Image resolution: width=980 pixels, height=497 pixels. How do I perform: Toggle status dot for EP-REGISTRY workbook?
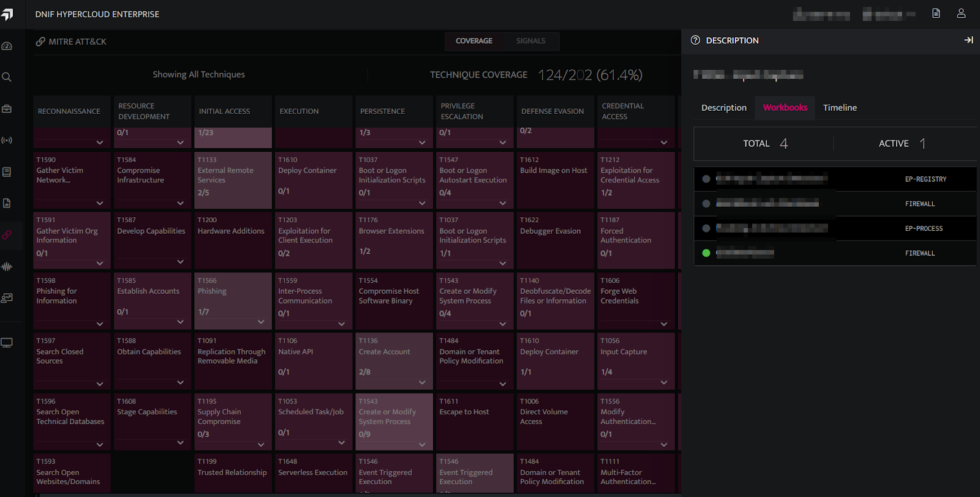(x=706, y=179)
